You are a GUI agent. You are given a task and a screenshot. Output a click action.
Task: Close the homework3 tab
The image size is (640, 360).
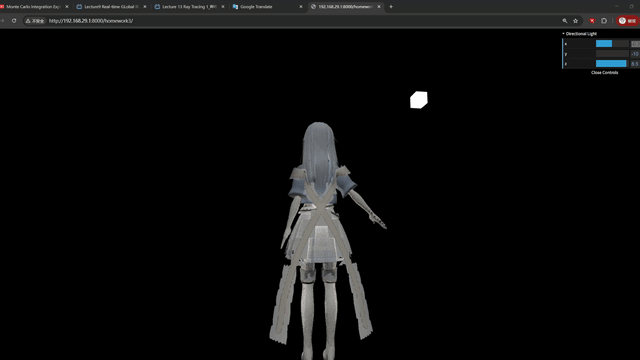(x=379, y=7)
